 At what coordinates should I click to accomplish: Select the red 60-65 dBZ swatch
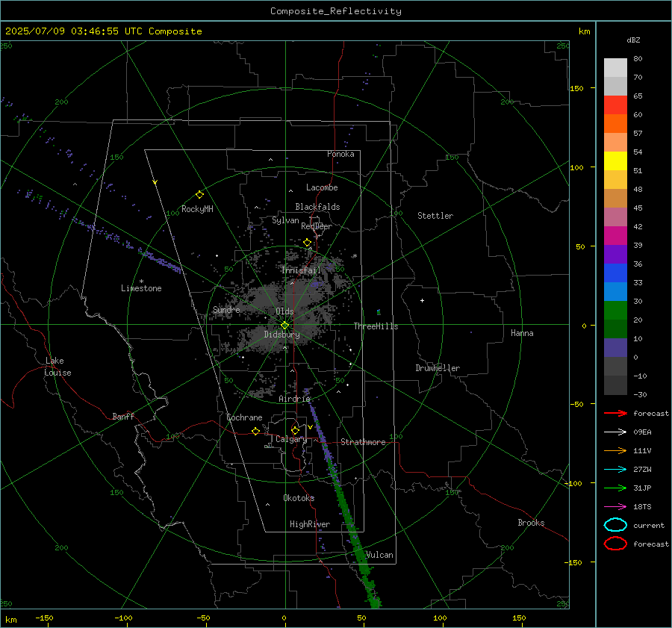pos(615,105)
